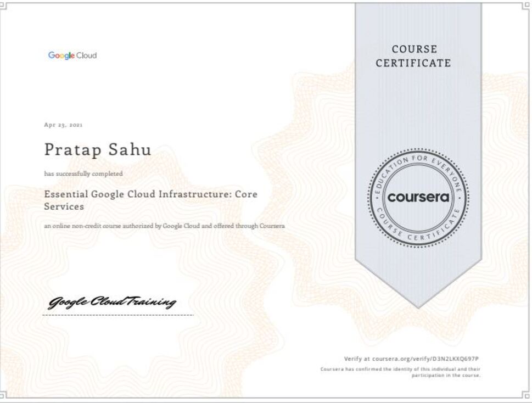
Task: Select the 'online non-credit course' description line
Action: point(164,226)
